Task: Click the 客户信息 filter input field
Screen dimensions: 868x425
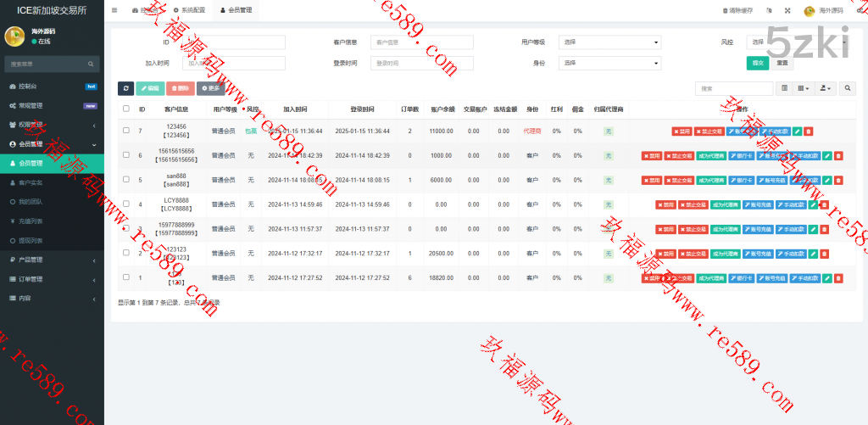Action: pyautogui.click(x=421, y=42)
